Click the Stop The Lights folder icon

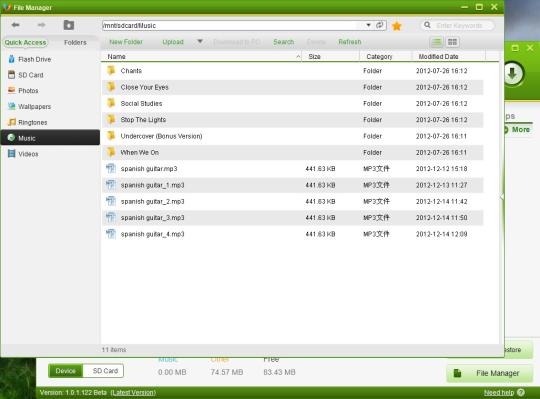click(x=111, y=119)
